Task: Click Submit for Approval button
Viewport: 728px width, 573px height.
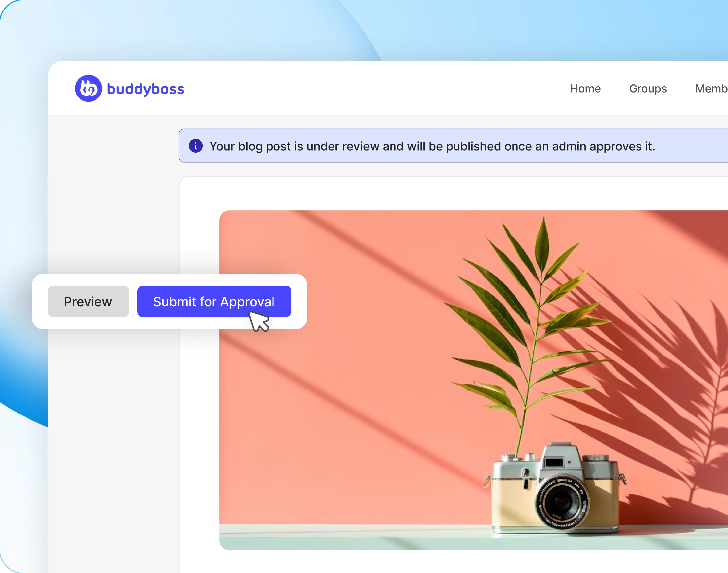Action: click(x=214, y=301)
